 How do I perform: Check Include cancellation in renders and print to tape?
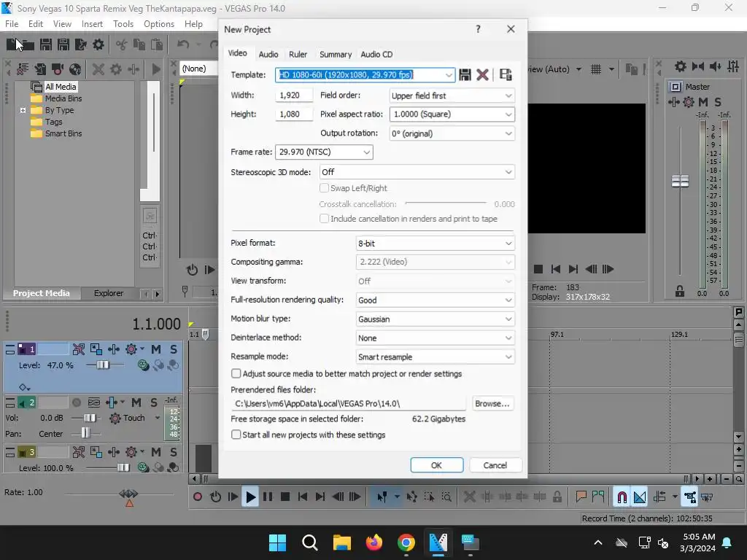click(324, 219)
